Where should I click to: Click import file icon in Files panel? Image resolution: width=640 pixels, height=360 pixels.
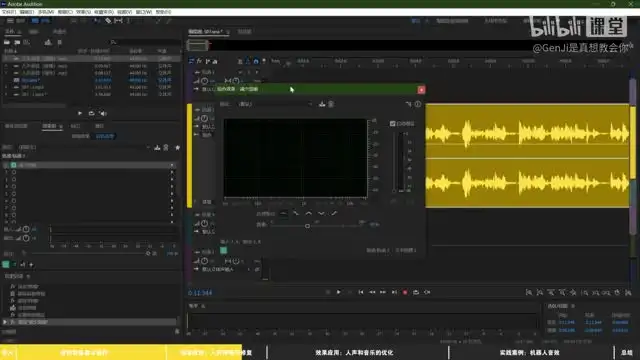tap(17, 42)
